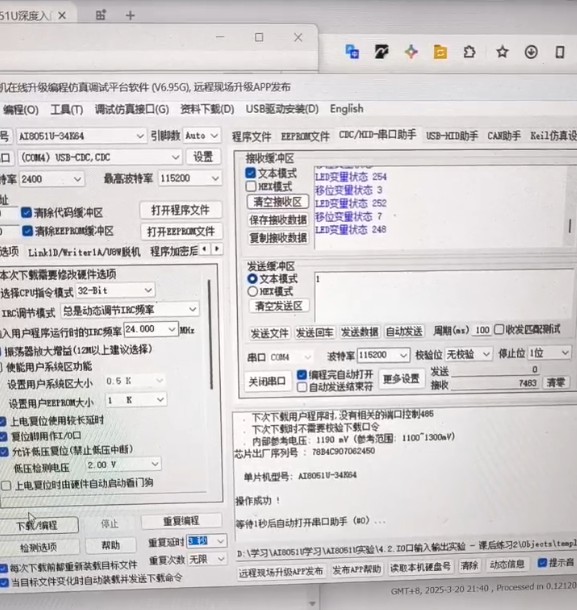577x610 pixels.
Task: Open the 低压检测电压 2.00 V dropdown
Action: point(123,465)
